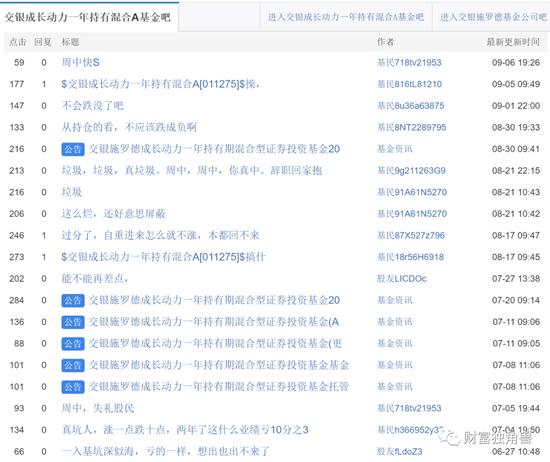Open author 基民91A61N5270 on the 08-21 10:42 row
Viewport: 550px width, 462px height.
412,214
